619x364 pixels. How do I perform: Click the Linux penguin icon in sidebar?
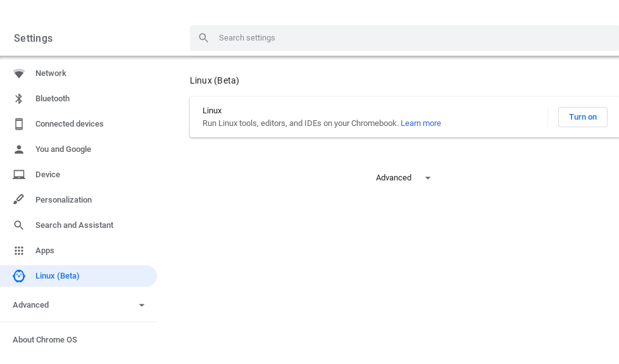point(18,276)
